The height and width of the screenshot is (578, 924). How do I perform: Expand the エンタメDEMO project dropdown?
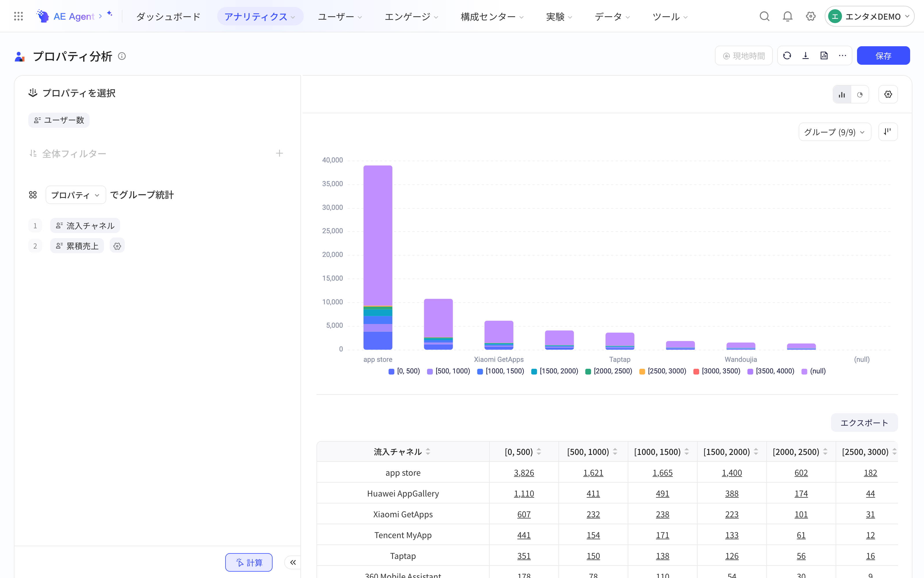(x=869, y=16)
